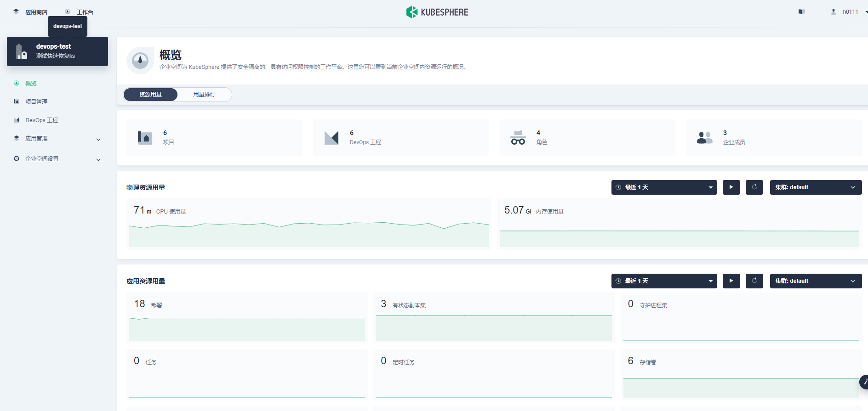Open DevOps 工程 in the sidebar

(41, 120)
